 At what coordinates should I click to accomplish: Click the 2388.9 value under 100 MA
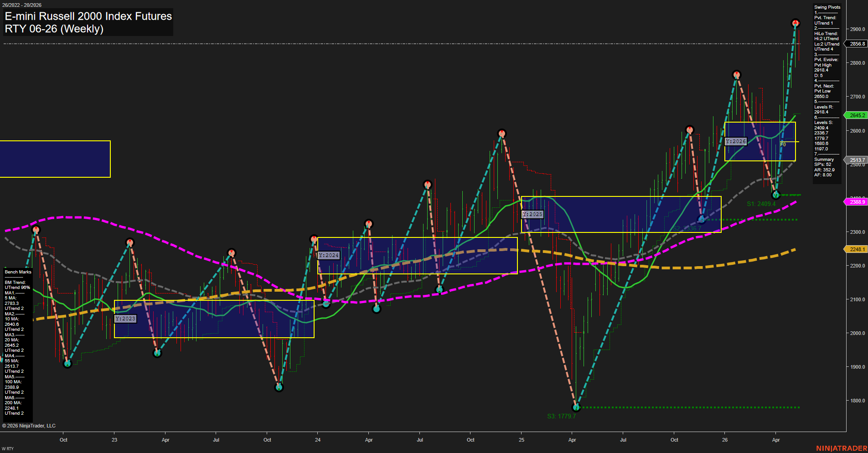pos(12,387)
